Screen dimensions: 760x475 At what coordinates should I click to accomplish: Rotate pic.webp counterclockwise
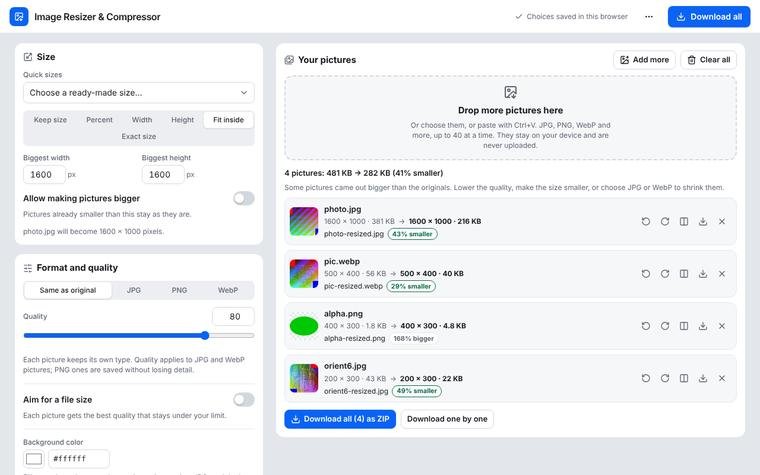(646, 274)
